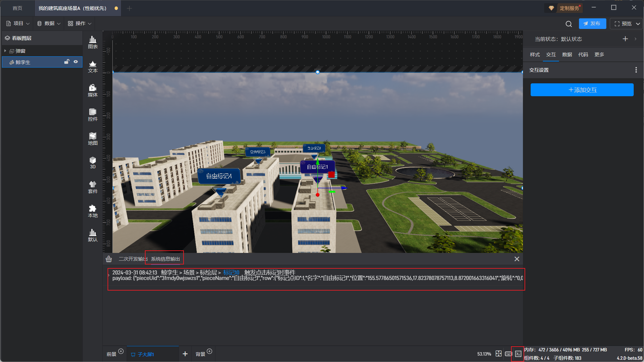
Task: Expand the 弹窗 tree item
Action: (x=5, y=51)
